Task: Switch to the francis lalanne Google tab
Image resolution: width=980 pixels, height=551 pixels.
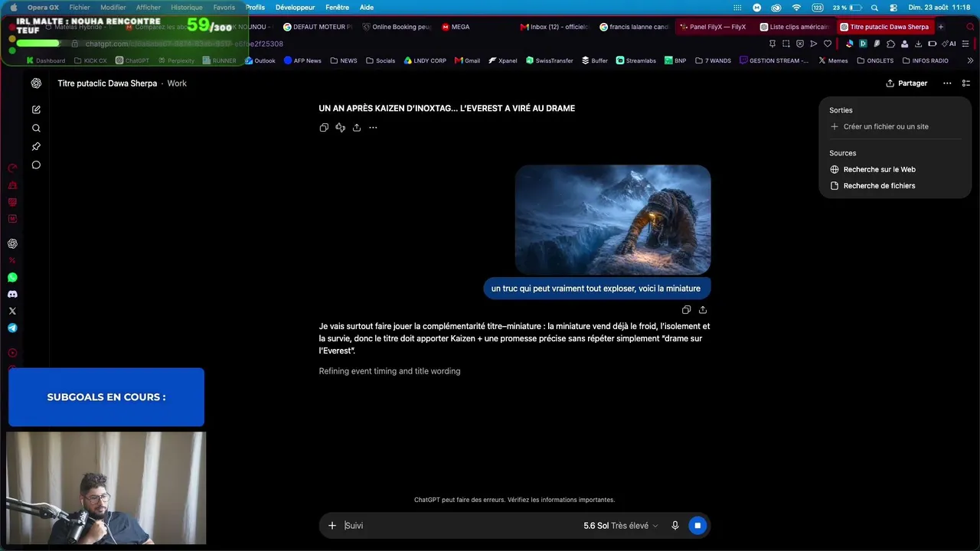Action: point(634,27)
